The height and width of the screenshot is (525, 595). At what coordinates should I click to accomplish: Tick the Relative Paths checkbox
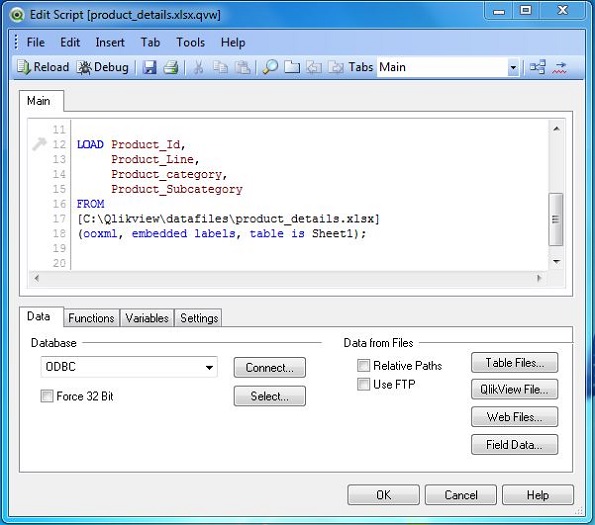click(363, 366)
